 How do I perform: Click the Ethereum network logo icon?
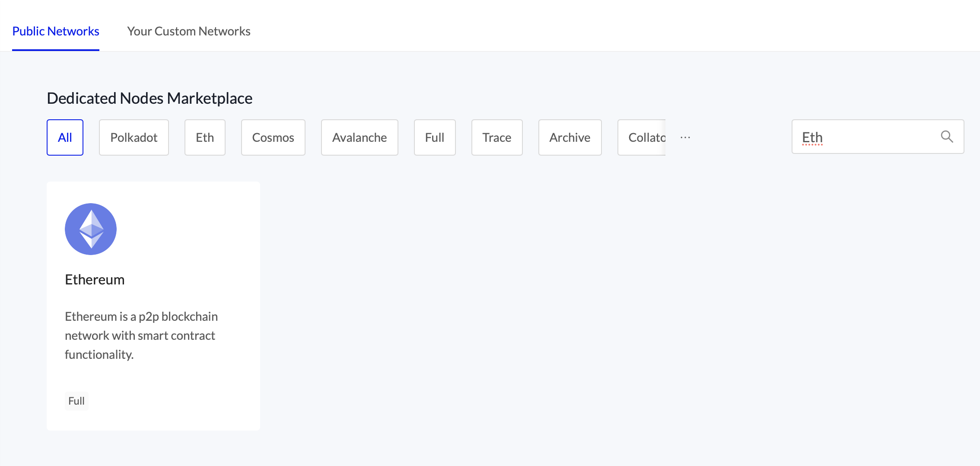tap(90, 229)
